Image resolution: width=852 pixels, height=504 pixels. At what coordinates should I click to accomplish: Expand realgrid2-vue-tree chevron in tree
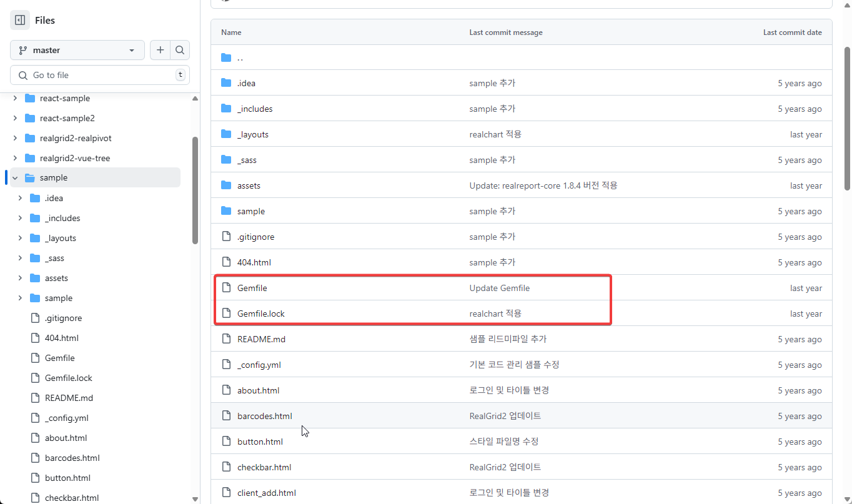pos(15,158)
